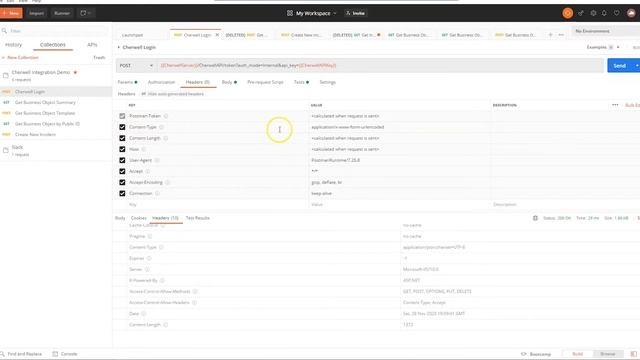Open the notifications bell

coord(604,13)
